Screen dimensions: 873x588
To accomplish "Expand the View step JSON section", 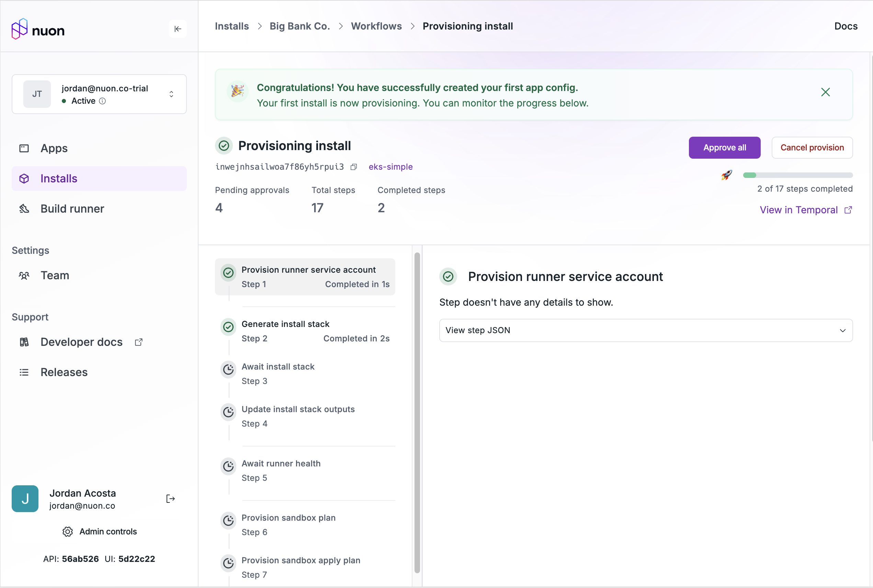I will pos(645,330).
